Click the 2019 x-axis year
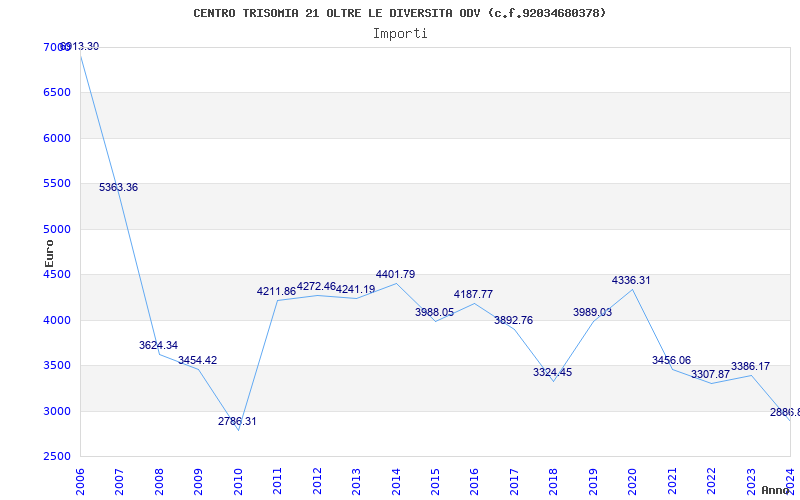The width and height of the screenshot is (800, 500). 593,482
